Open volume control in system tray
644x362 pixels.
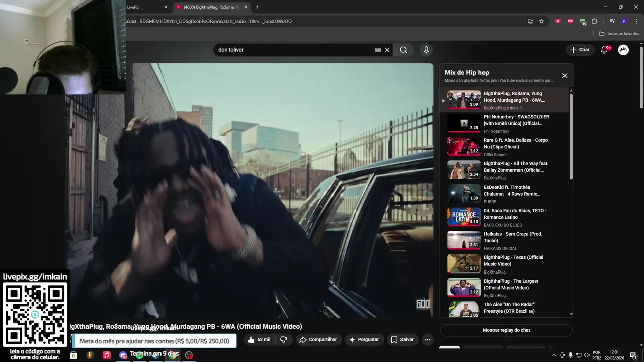(x=587, y=355)
